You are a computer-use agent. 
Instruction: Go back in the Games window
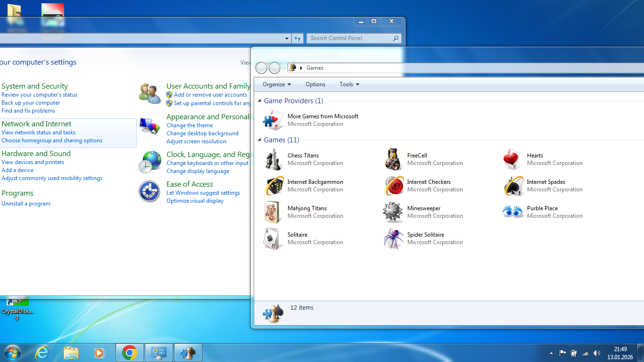(x=261, y=68)
